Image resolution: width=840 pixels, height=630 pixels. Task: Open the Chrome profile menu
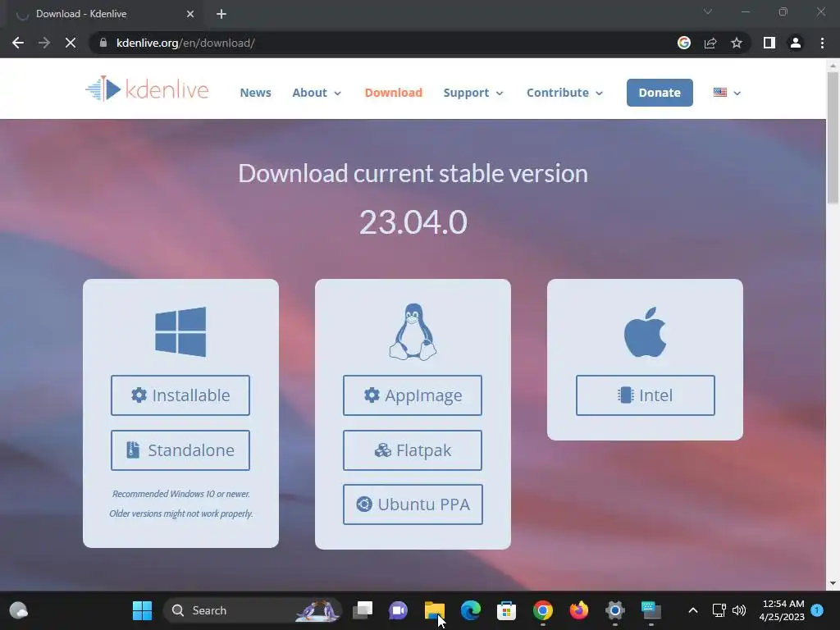point(796,43)
